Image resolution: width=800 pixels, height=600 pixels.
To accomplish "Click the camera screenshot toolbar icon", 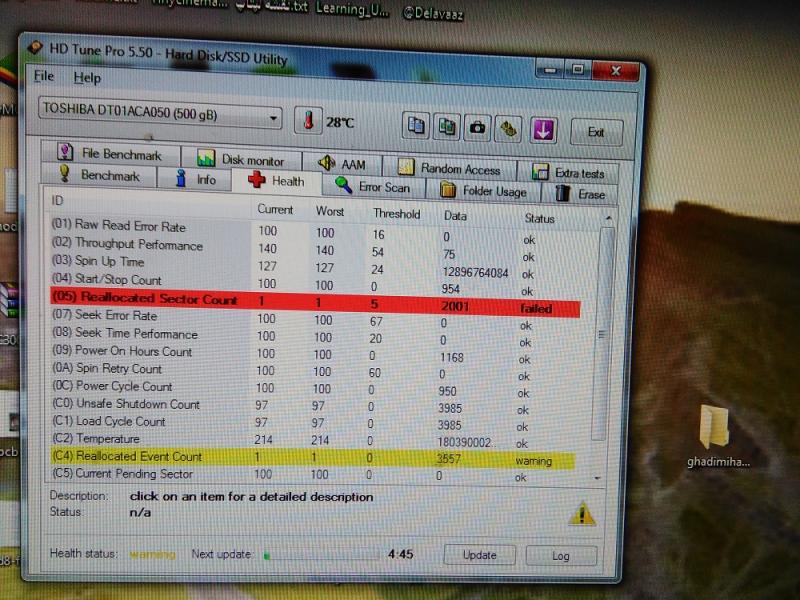I will (x=477, y=128).
